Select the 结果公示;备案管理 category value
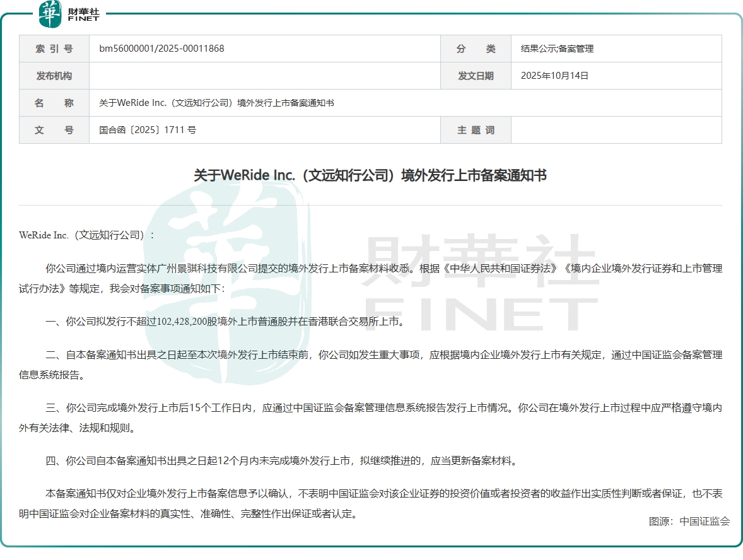Viewport: 743px width, 560px height. coord(557,49)
